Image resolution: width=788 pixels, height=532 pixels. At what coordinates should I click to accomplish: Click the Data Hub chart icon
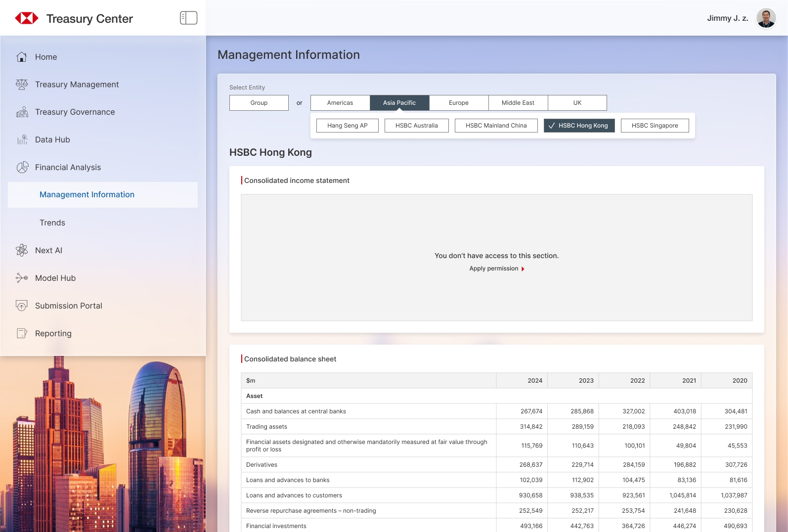(22, 140)
